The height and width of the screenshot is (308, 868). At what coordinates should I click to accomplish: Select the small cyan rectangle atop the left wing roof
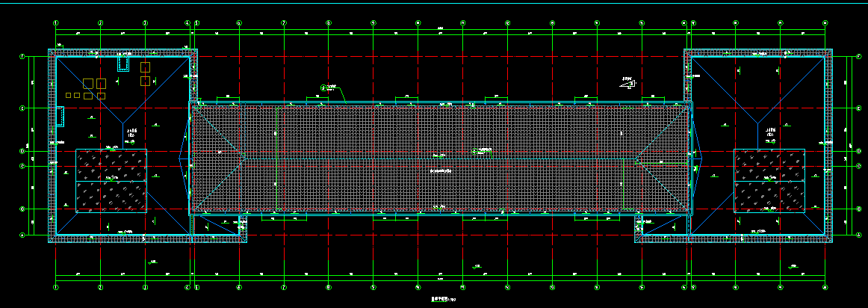123,65
